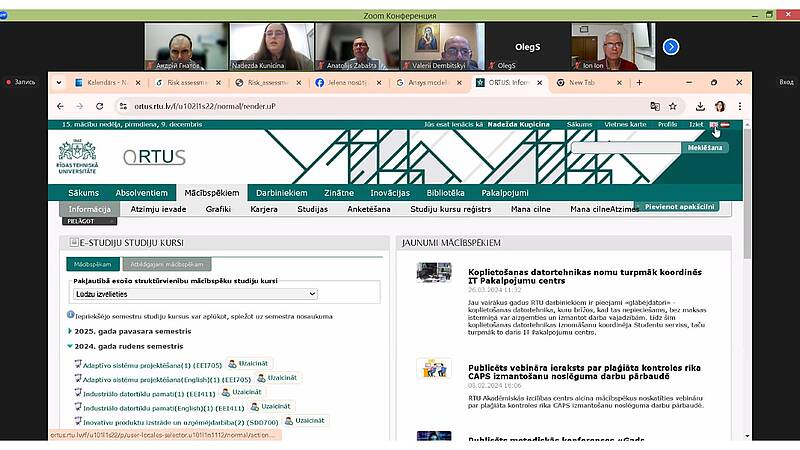The image size is (800, 450).
Task: Open Industriālo datortīklu pamati(English)(1) course link
Action: point(163,408)
